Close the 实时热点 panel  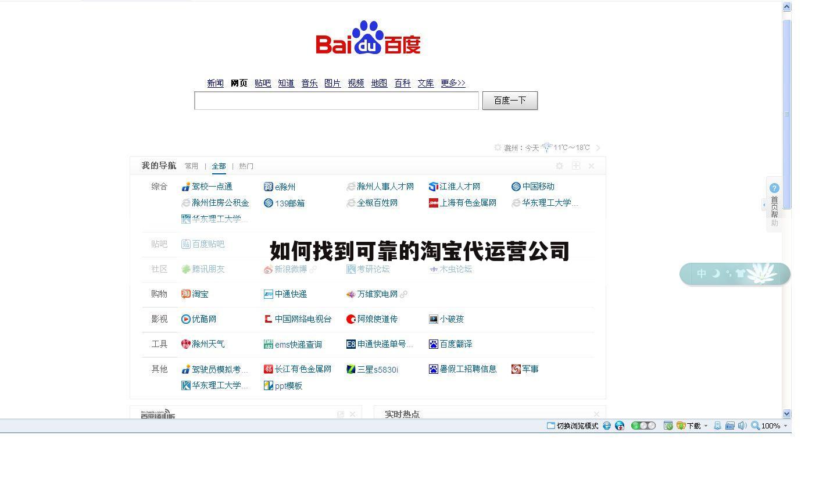click(596, 414)
